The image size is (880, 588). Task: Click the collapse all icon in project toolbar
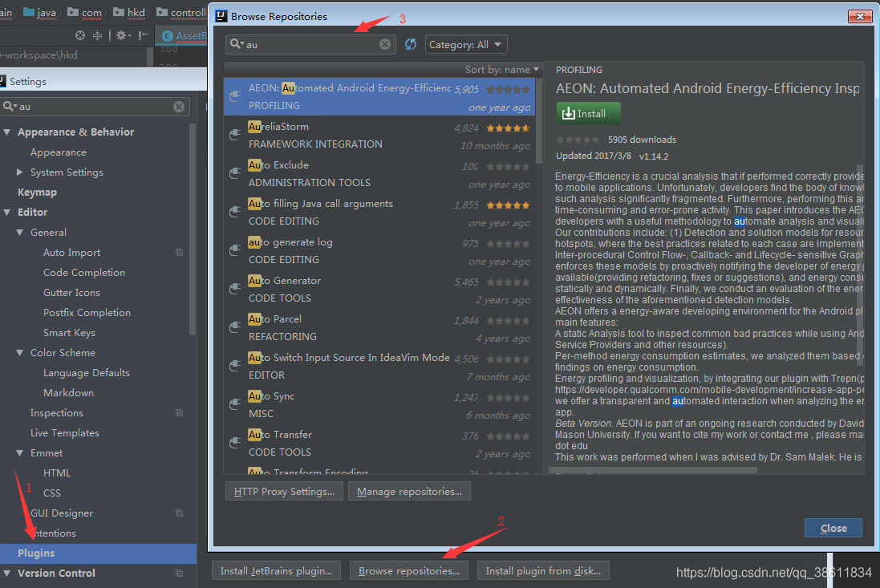pyautogui.click(x=98, y=35)
